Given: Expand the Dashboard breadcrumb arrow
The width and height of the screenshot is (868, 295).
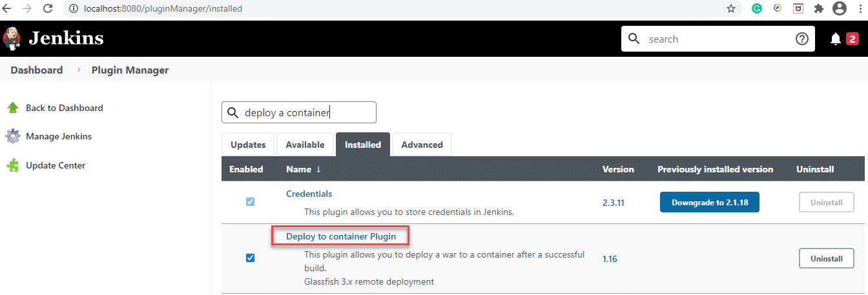Looking at the screenshot, I should pos(79,70).
